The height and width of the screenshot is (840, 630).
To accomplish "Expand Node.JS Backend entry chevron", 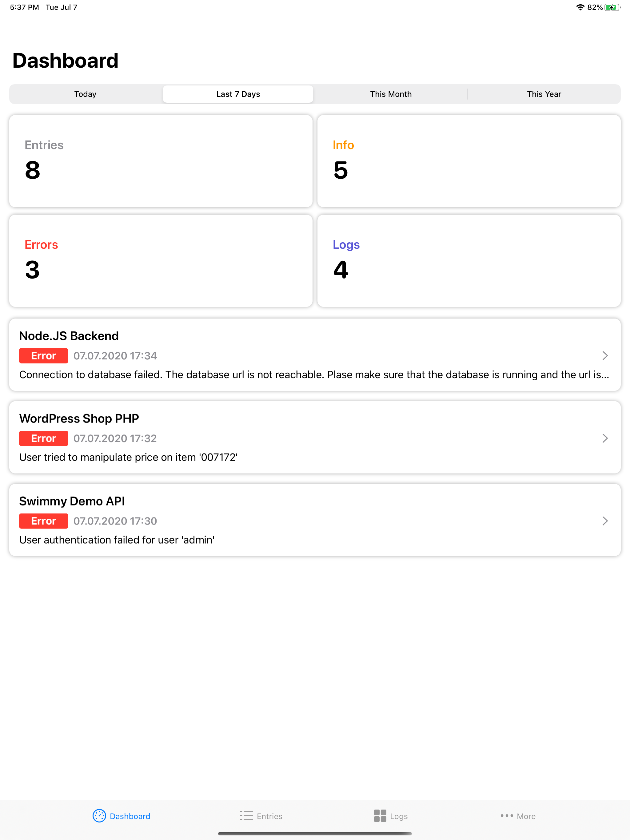I will tap(605, 355).
